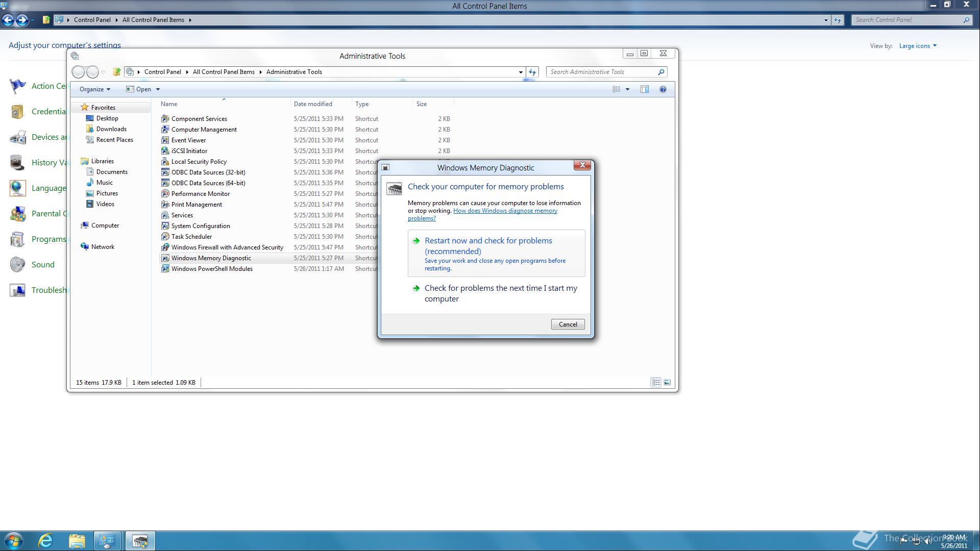Select Windows Firewall with Advanced Security icon

(165, 247)
